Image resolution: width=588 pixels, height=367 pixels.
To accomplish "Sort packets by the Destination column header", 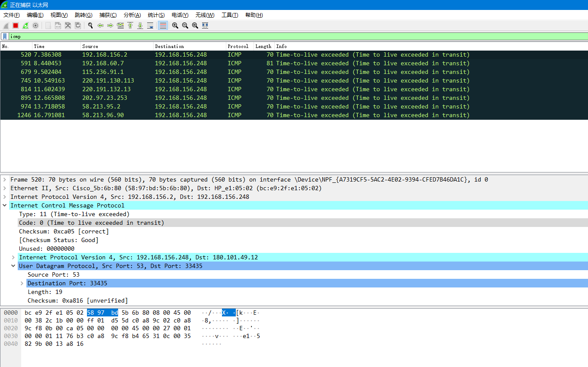I will pyautogui.click(x=190, y=46).
